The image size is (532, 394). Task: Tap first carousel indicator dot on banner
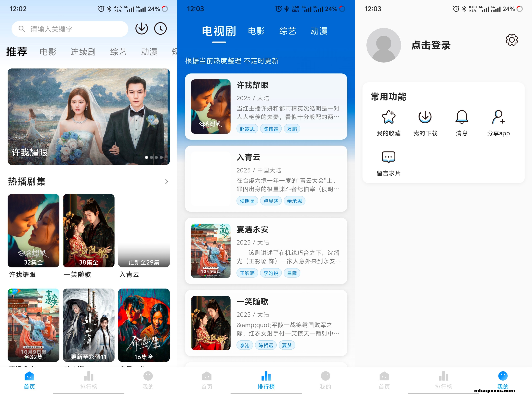(146, 157)
